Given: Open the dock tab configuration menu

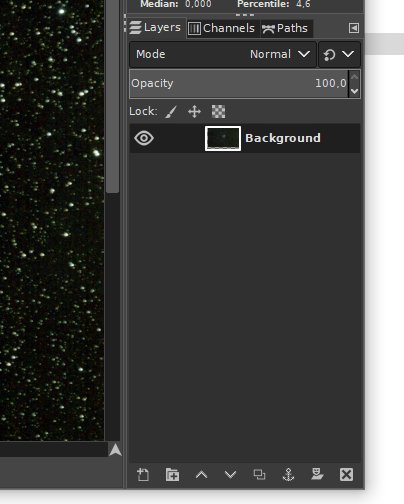Looking at the screenshot, I should [x=354, y=28].
